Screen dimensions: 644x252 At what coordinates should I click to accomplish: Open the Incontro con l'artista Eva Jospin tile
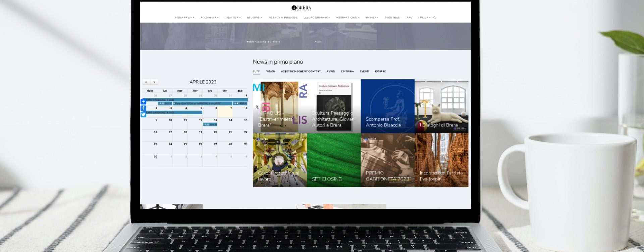pos(441,160)
